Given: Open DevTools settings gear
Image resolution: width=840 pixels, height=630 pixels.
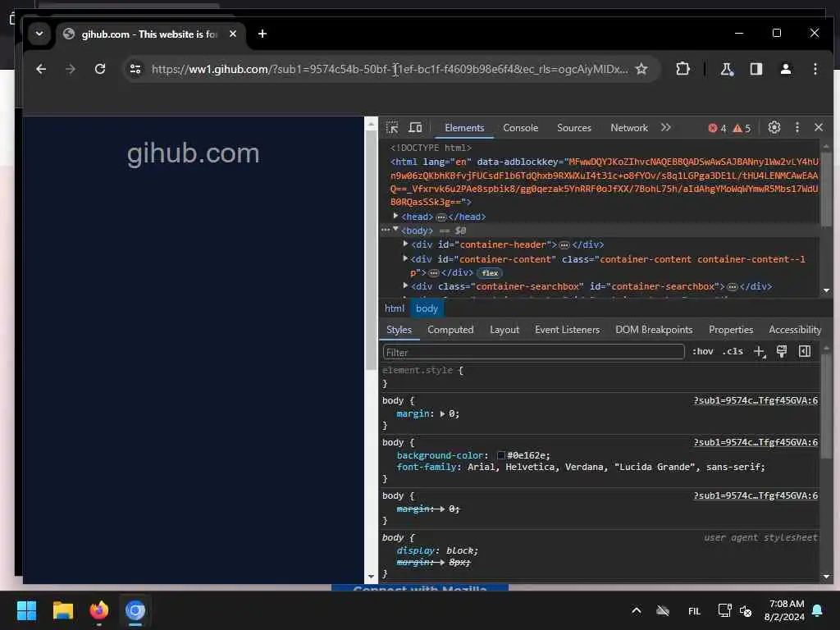Looking at the screenshot, I should click(x=774, y=127).
